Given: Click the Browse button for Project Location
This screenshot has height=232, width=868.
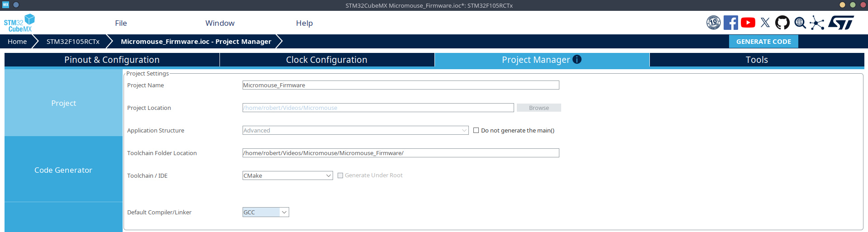Looking at the screenshot, I should pos(539,108).
